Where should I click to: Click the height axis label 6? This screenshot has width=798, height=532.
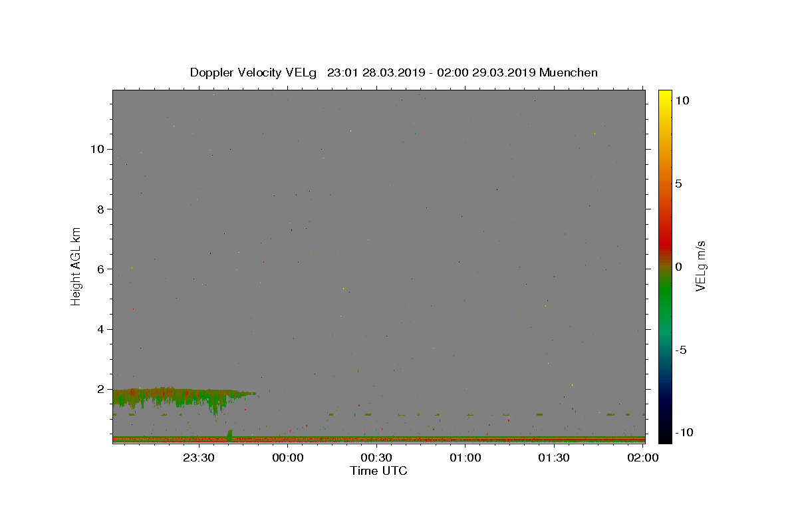[101, 269]
